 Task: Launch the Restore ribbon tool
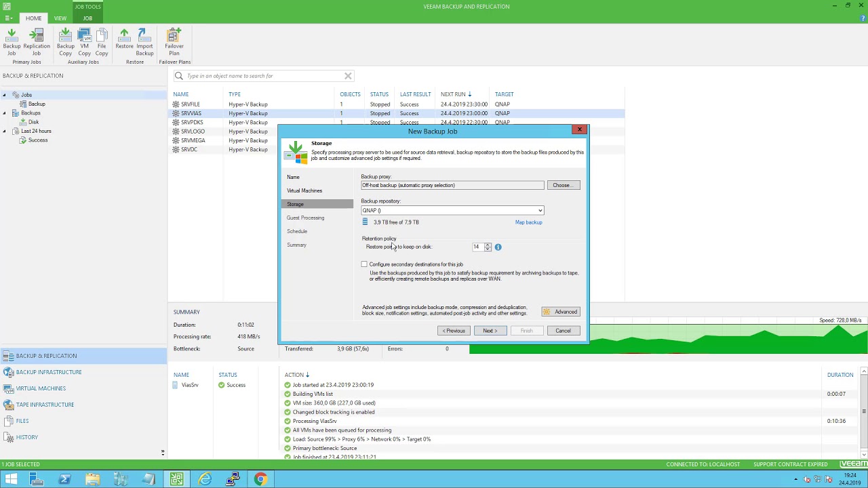pyautogui.click(x=124, y=39)
